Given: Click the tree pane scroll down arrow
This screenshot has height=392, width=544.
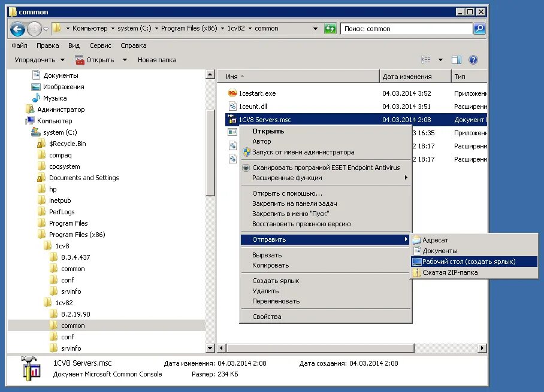Looking at the screenshot, I should pos(210,348).
